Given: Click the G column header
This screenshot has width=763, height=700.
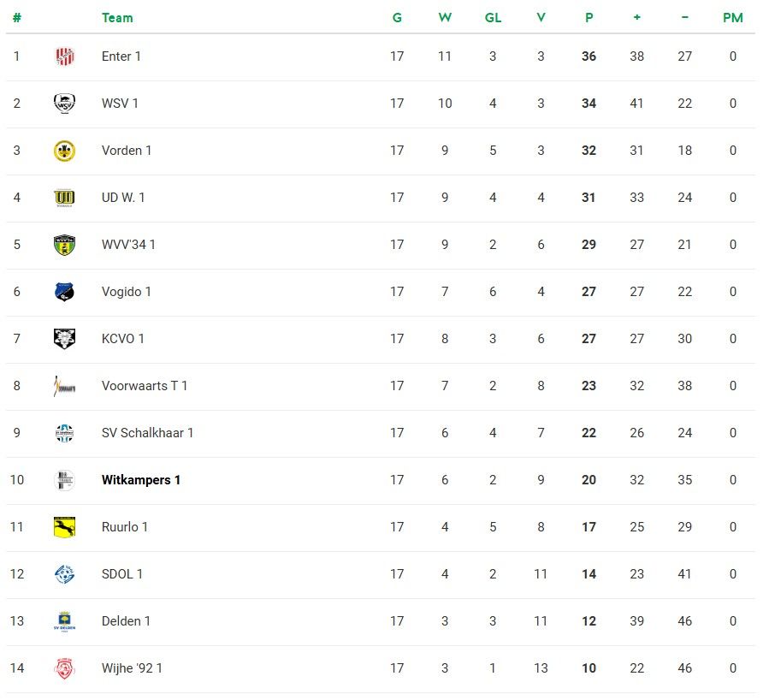Looking at the screenshot, I should 397,17.
